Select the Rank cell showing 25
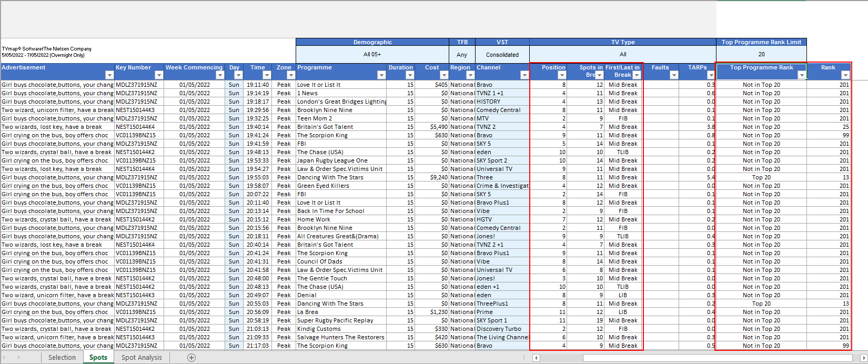Screen dimensions: 868x364 829,127
